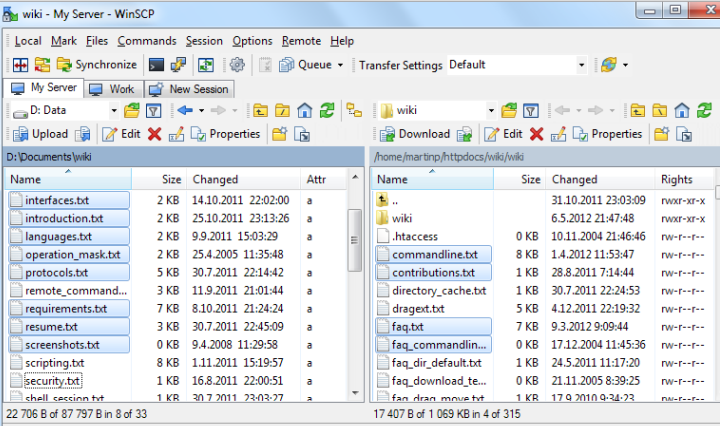Click local Properties button

225,134
